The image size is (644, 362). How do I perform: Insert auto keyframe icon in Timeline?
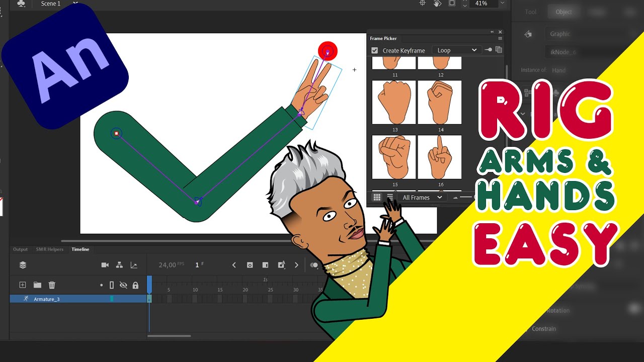[x=282, y=265]
